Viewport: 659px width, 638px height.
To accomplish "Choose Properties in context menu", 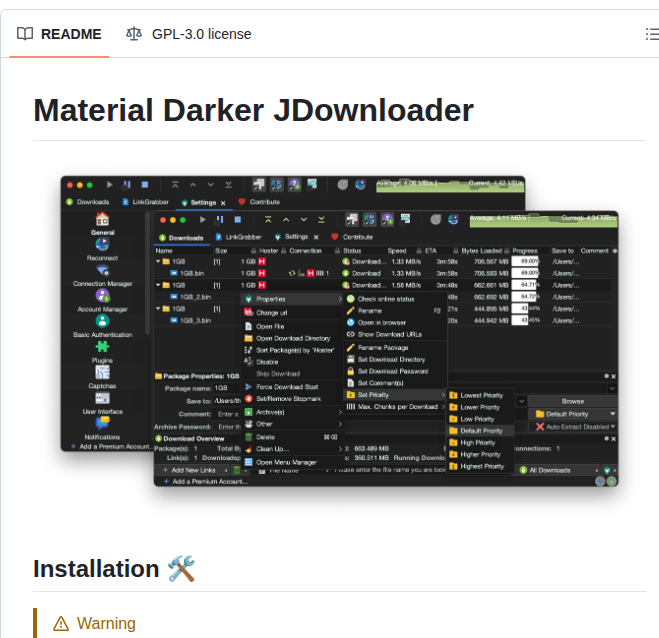I will 293,299.
